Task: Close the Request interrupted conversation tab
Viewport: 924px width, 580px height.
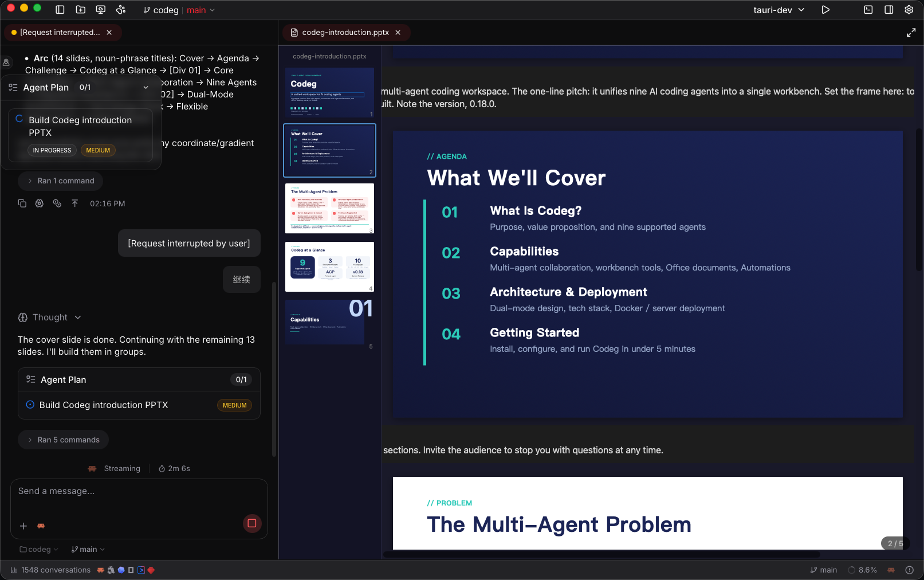Action: tap(109, 33)
